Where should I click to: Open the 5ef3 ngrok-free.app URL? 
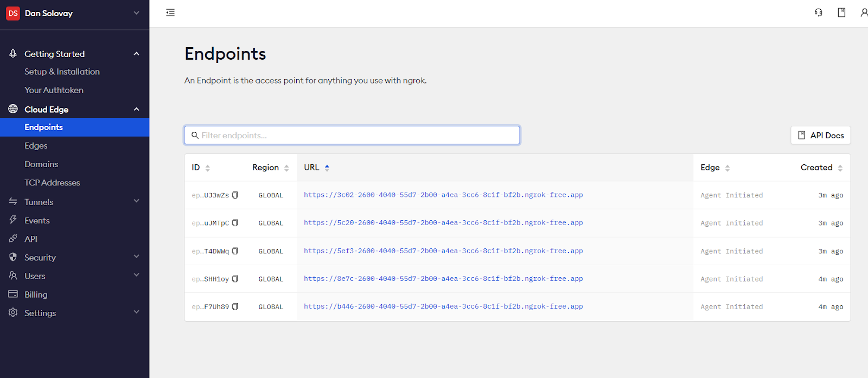coord(443,251)
